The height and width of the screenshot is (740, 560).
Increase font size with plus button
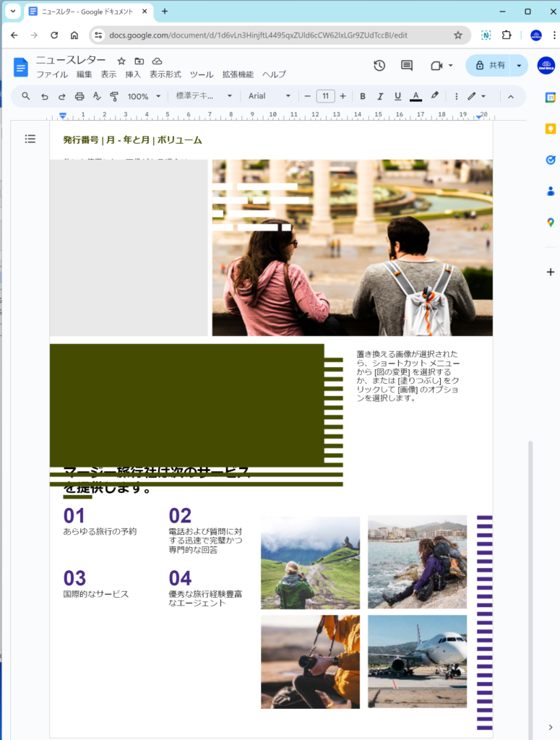pyautogui.click(x=343, y=96)
